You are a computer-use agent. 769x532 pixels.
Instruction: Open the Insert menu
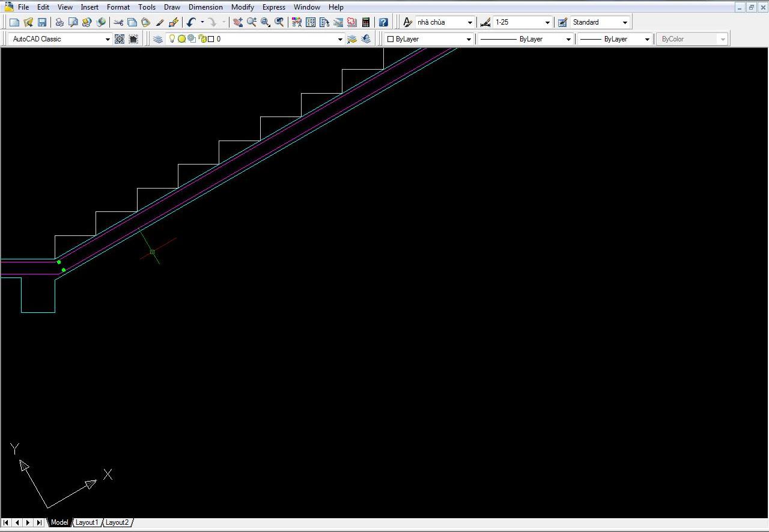point(90,7)
